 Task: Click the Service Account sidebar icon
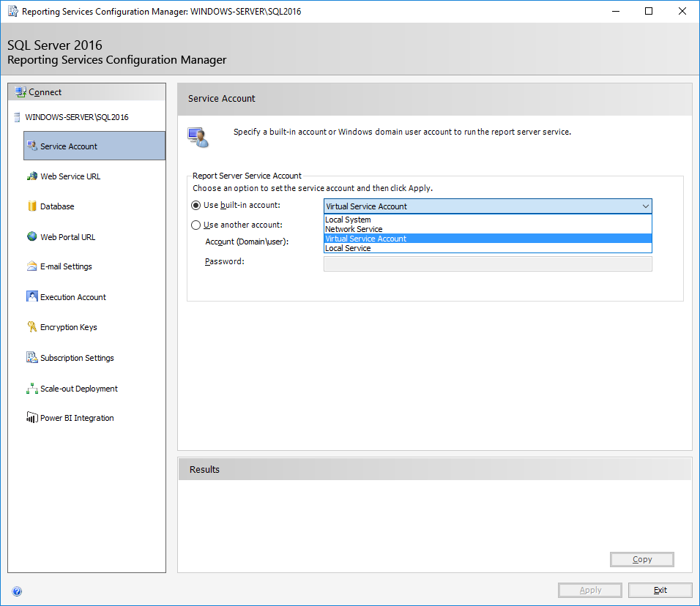point(32,146)
